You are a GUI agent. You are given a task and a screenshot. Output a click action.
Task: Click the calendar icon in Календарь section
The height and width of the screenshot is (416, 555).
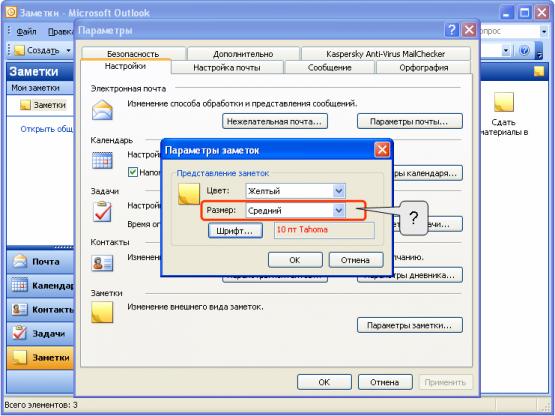click(102, 160)
